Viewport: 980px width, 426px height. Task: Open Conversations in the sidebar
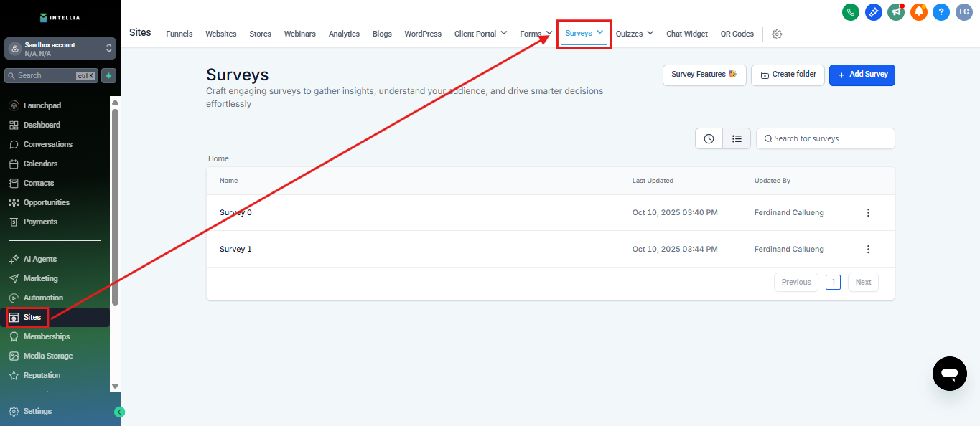(47, 144)
